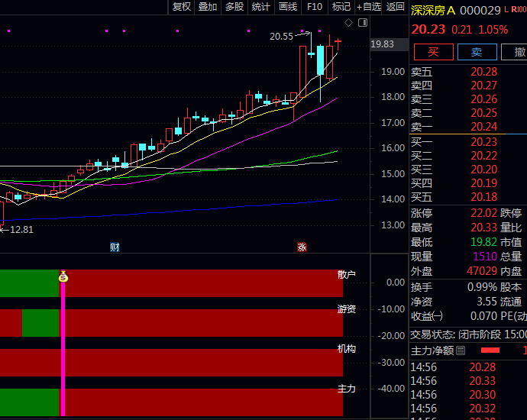Click the money bag marker icon

pos(63,276)
